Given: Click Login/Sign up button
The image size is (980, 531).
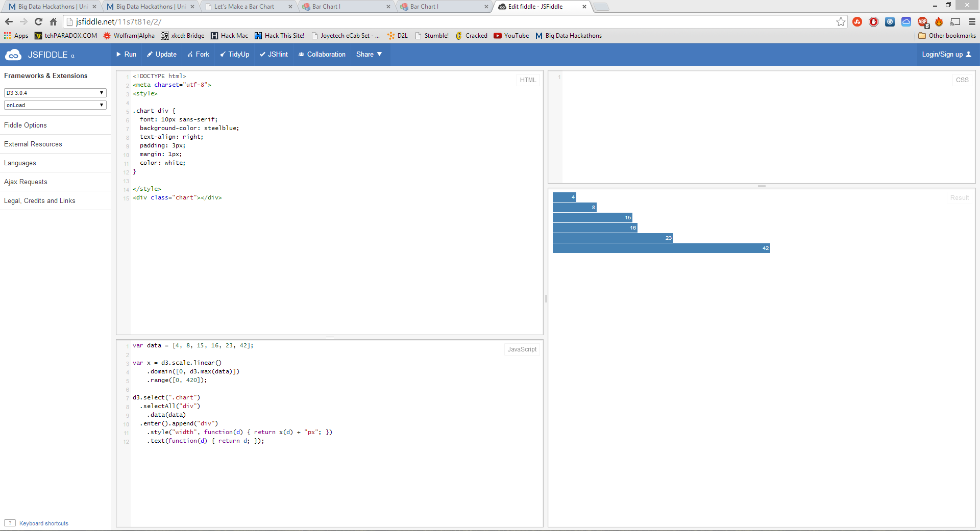Looking at the screenshot, I should click(x=946, y=55).
